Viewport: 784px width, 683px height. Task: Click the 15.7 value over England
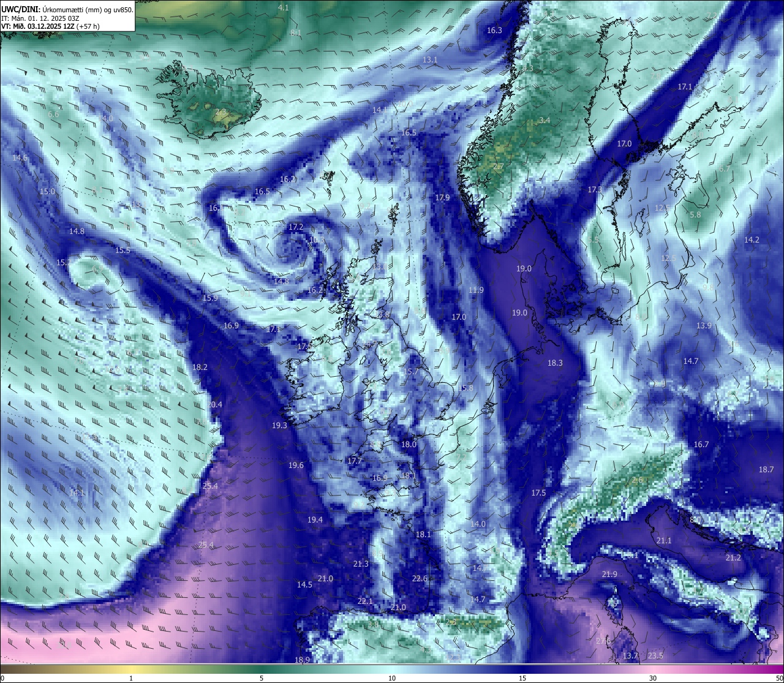pos(412,372)
